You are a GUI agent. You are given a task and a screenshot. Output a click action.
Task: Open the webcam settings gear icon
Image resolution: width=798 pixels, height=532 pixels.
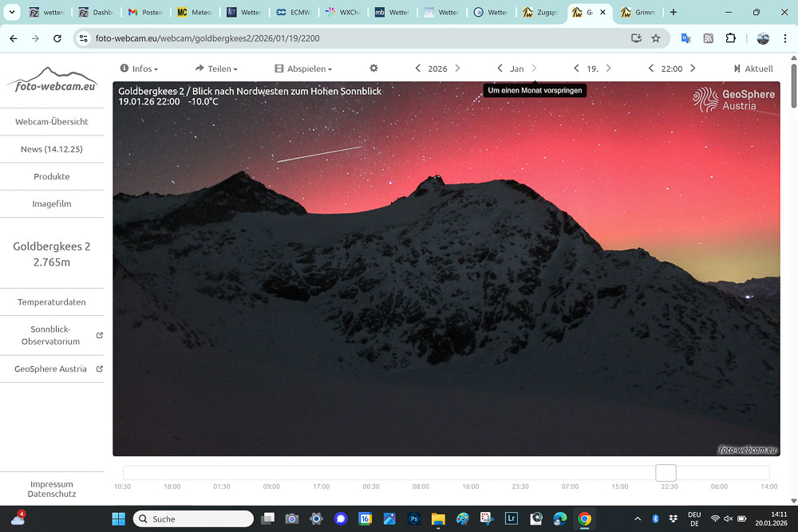[x=373, y=69]
